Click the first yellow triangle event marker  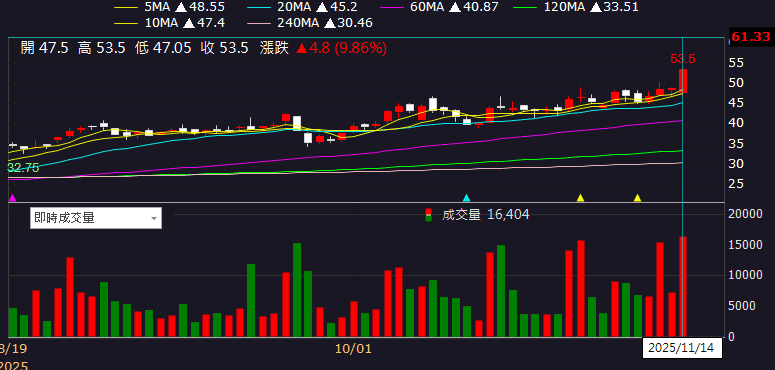click(x=580, y=198)
